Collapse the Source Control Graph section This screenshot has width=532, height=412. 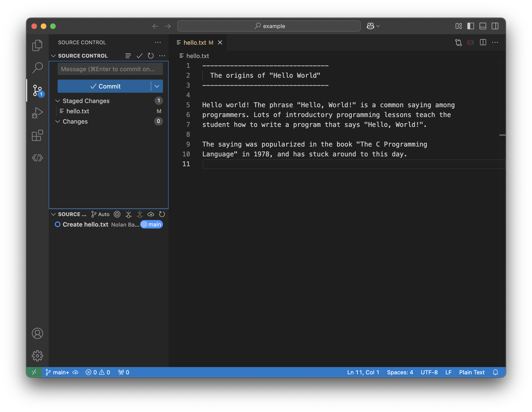tap(53, 214)
